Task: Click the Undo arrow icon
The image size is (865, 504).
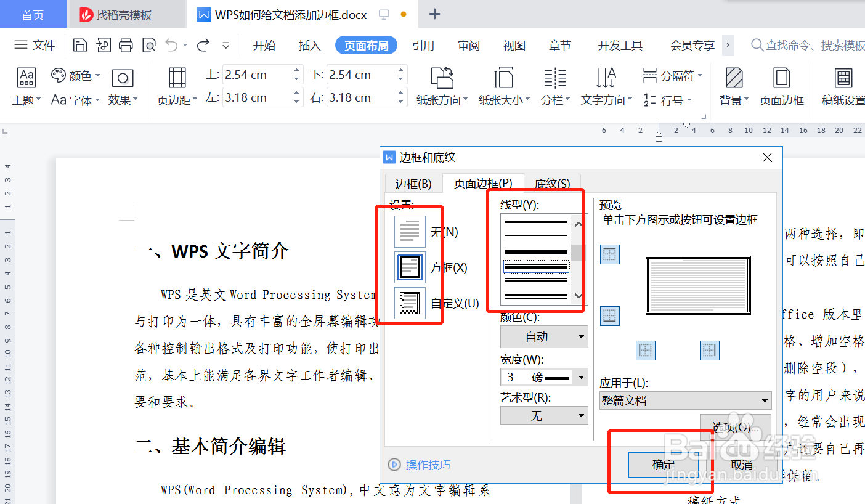Action: coord(172,45)
